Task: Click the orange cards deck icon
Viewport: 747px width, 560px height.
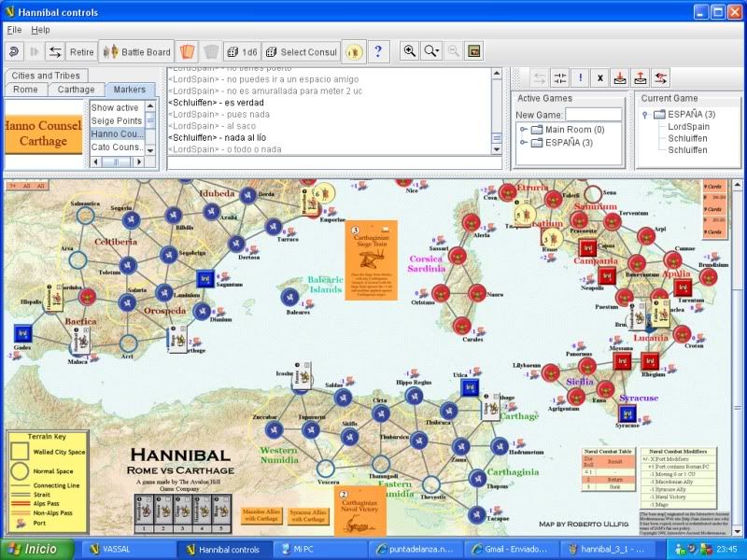Action: pyautogui.click(x=187, y=51)
